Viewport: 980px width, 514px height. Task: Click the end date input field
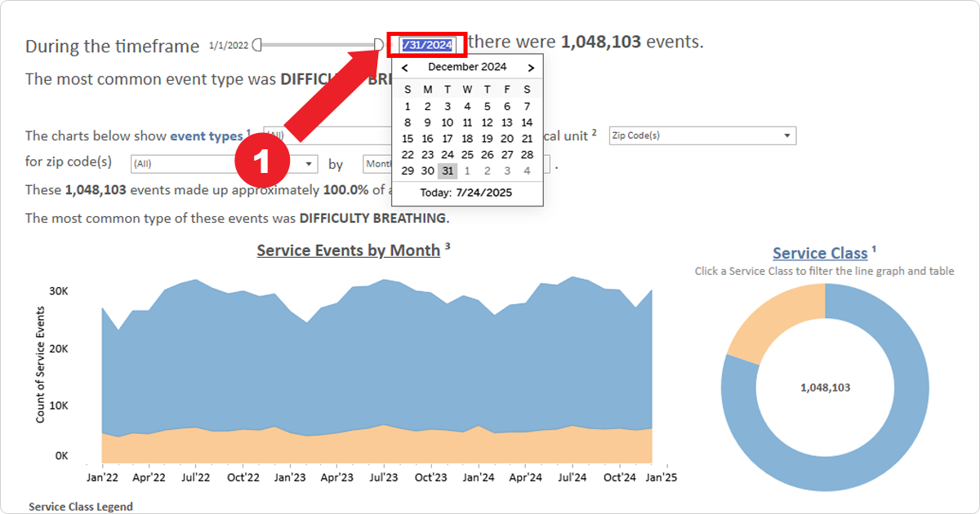click(427, 45)
